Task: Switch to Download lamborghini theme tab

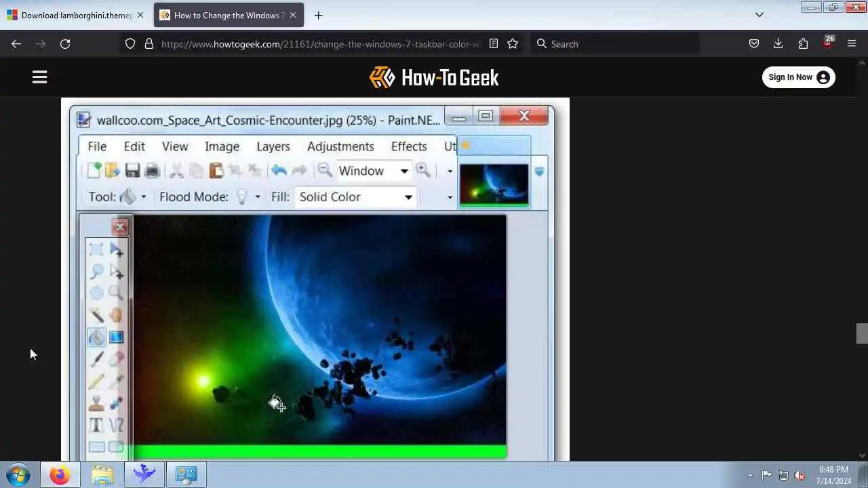Action: point(76,15)
